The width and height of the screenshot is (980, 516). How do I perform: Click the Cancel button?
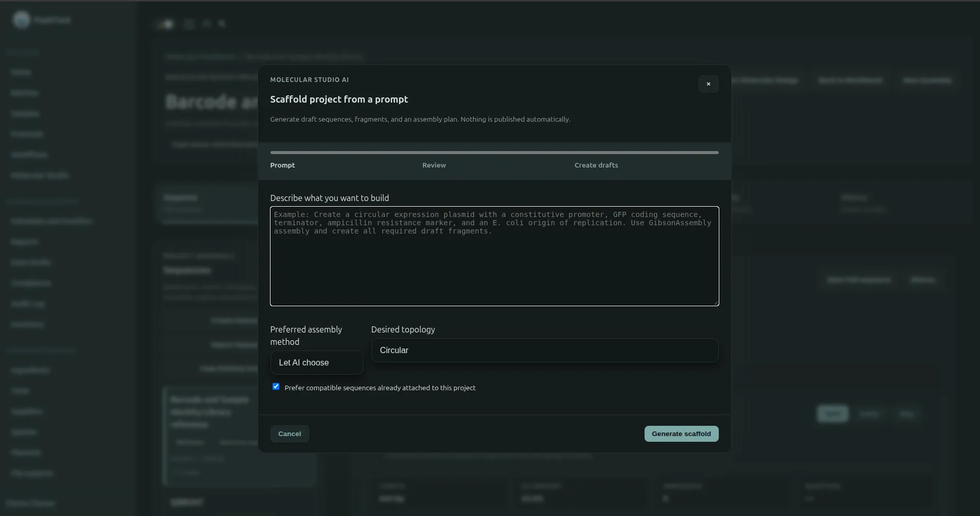[290, 434]
